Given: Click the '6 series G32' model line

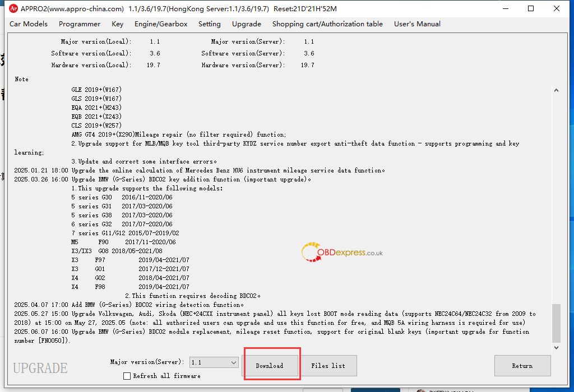Looking at the screenshot, I should click(122, 224).
